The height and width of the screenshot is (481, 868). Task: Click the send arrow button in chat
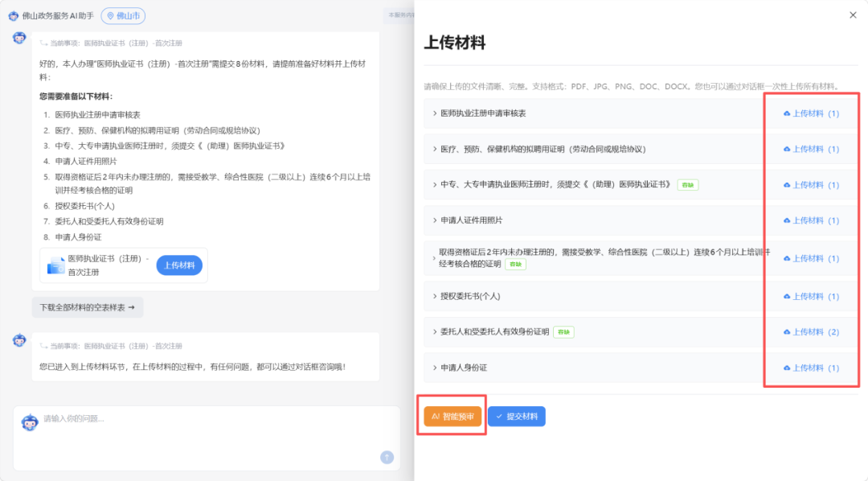tap(387, 457)
